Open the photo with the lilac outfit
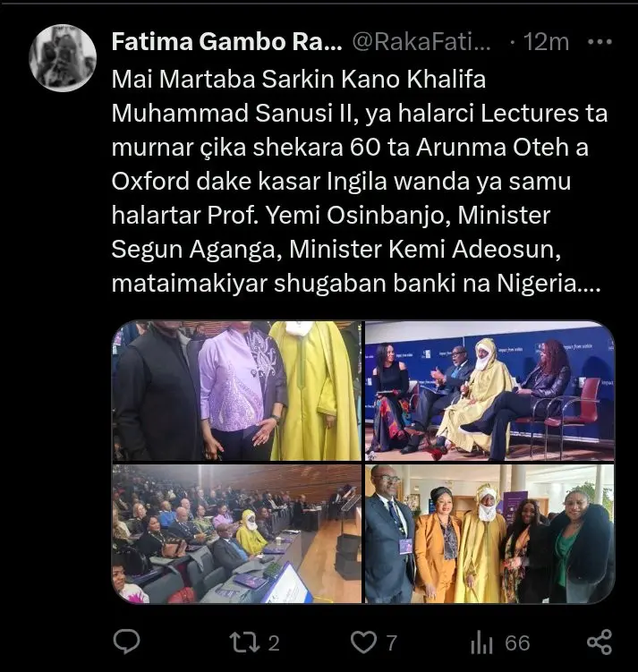Viewport: 638px width, 672px height. coord(237,390)
